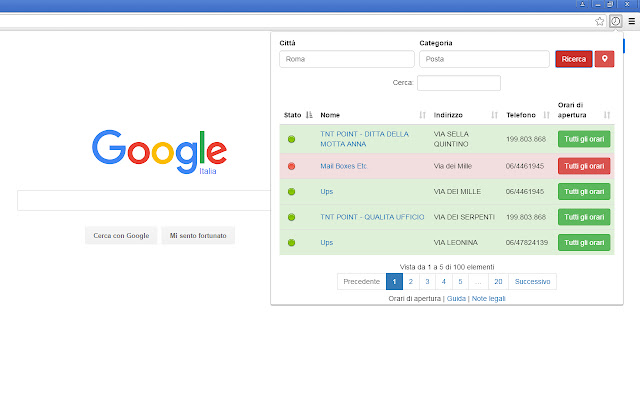The image size is (640, 400).
Task: Focus the Categoria input field
Action: click(x=484, y=59)
